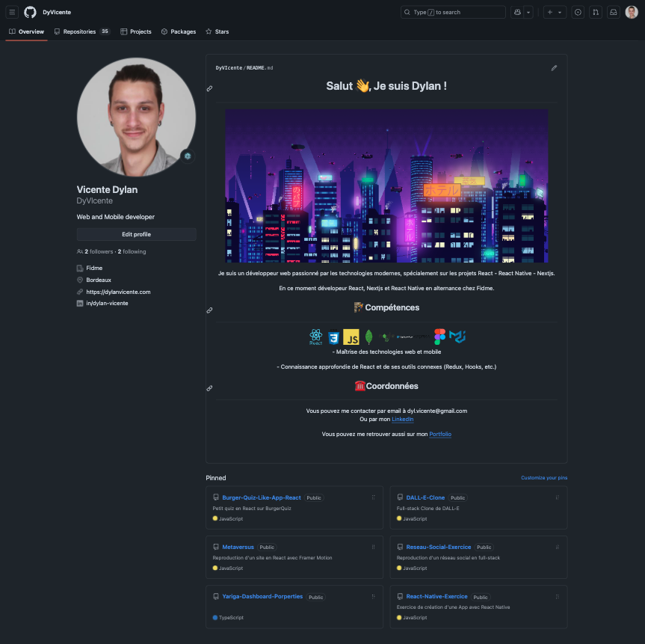Viewport: 645px width, 644px height.
Task: Open the Copilot dropdown caret
Action: click(530, 12)
